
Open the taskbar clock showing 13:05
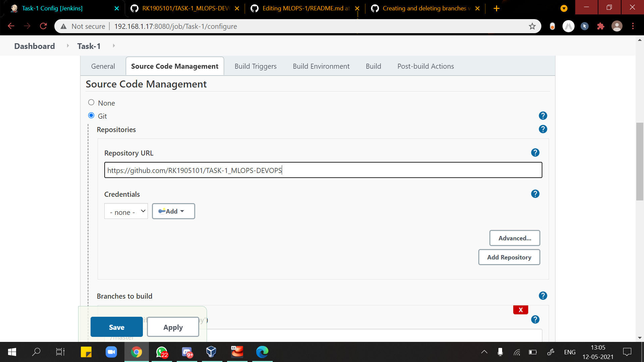(598, 352)
